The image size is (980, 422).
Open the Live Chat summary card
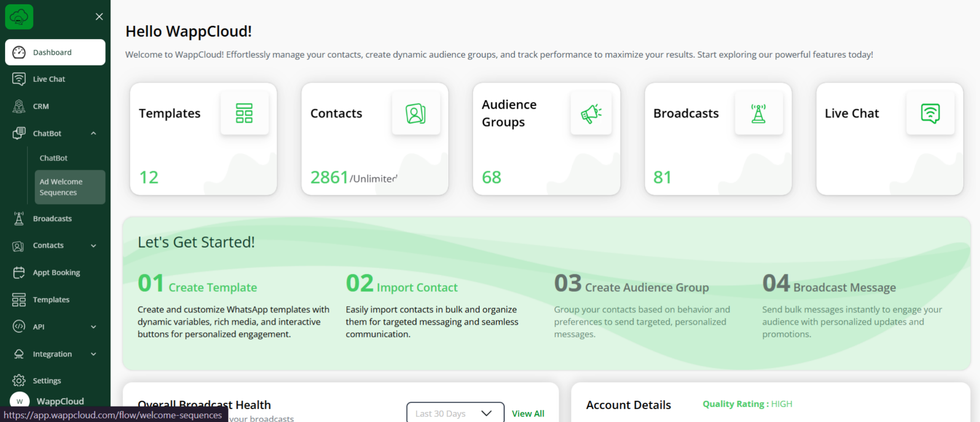890,139
